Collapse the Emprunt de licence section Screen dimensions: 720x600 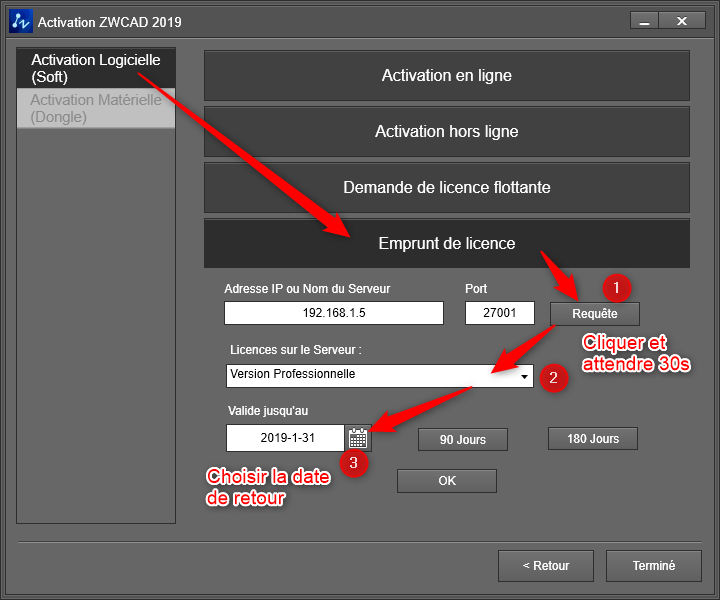click(446, 244)
